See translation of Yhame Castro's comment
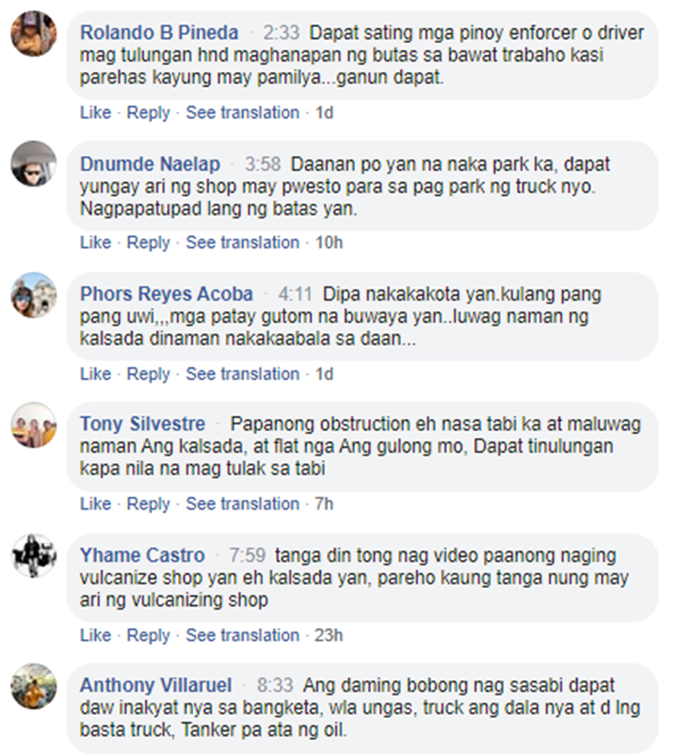The width and height of the screenshot is (700, 754). point(243,635)
